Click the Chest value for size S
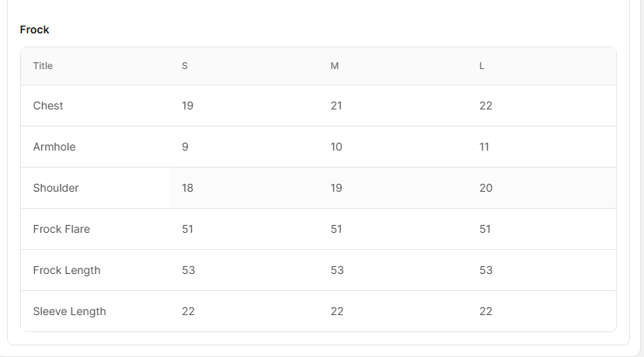 [x=187, y=106]
